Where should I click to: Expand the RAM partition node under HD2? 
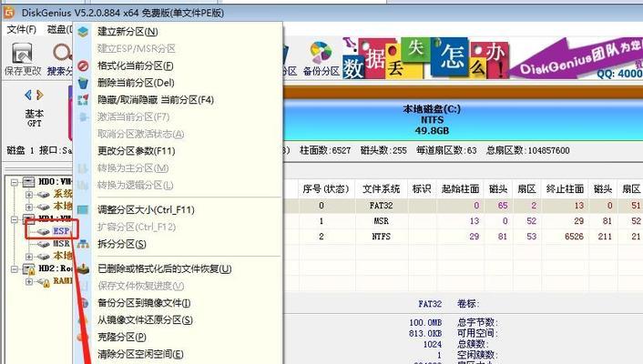pyautogui.click(x=29, y=281)
